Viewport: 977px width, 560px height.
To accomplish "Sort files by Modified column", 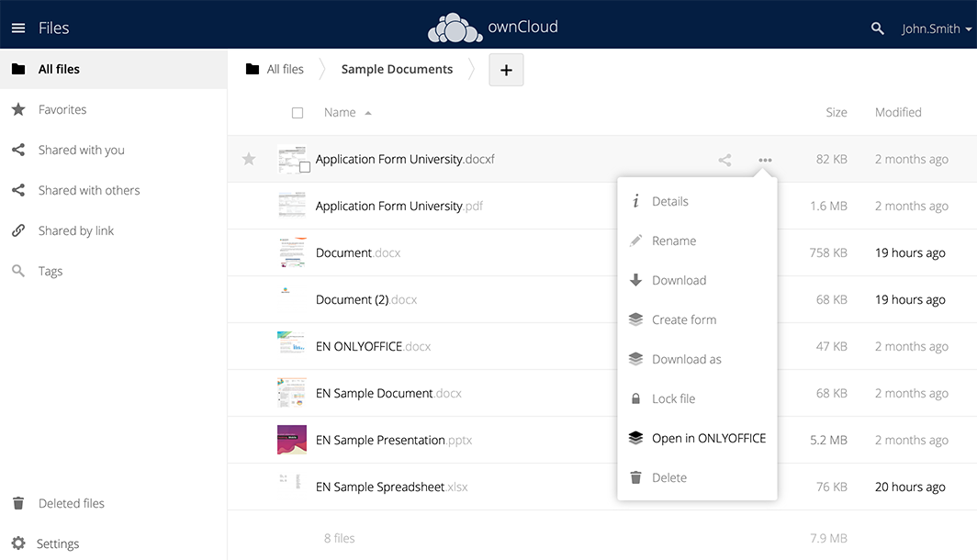I will 898,112.
